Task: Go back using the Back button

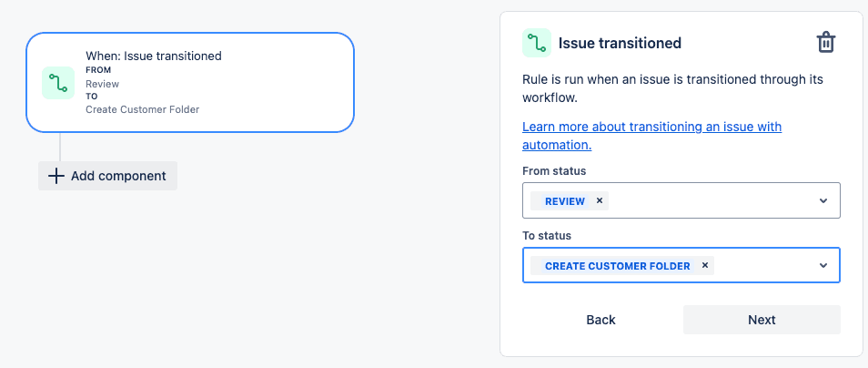Action: point(601,320)
